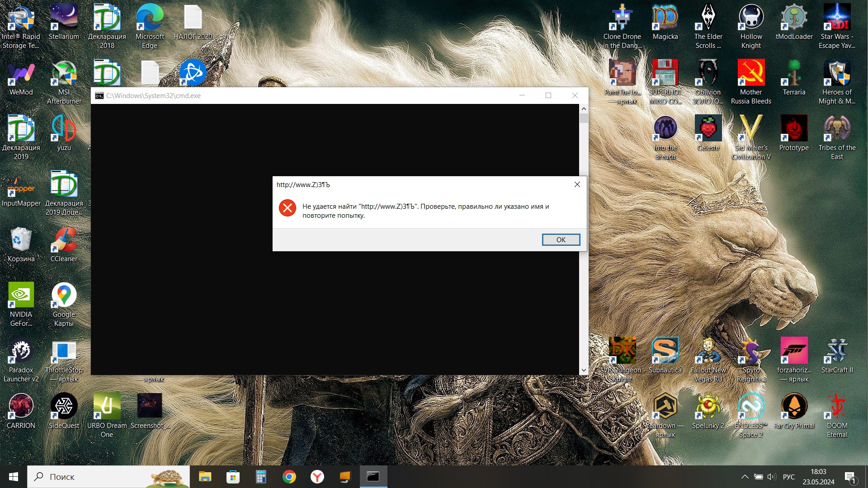Switch to cmd window on taskbar
868x488 pixels.
(373, 477)
